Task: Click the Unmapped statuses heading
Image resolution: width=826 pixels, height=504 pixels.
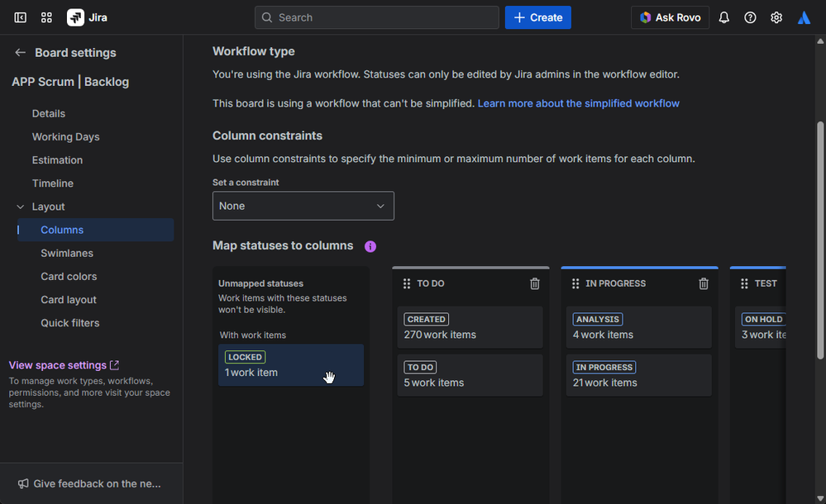Action: coord(260,283)
